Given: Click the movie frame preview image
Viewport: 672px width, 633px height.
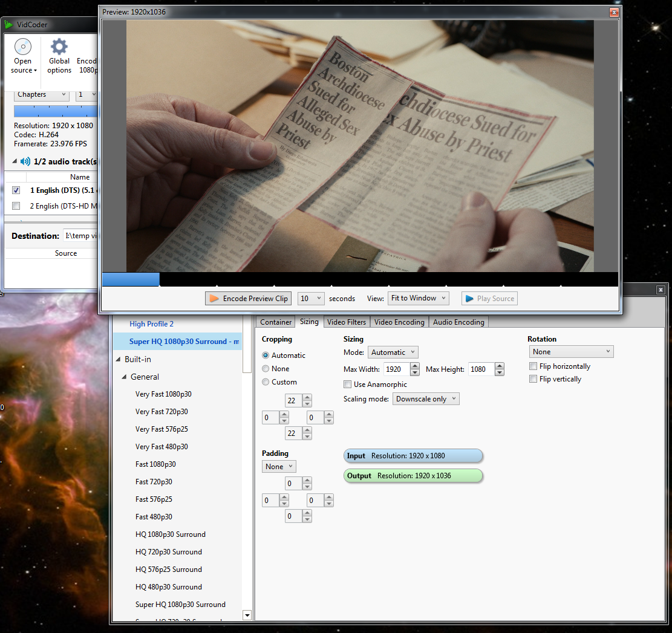Looking at the screenshot, I should 360,146.
